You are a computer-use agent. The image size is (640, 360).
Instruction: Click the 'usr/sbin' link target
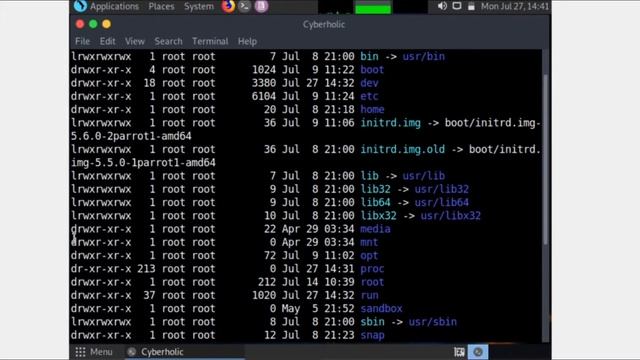(432, 322)
